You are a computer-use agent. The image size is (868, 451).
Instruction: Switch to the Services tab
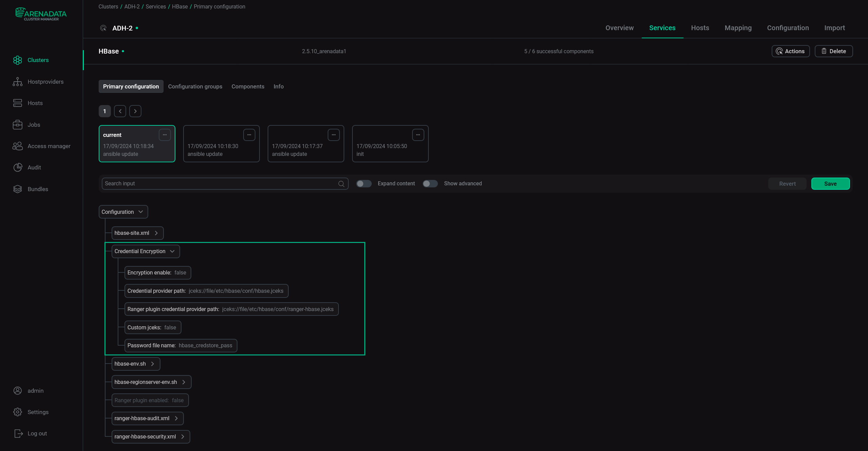pyautogui.click(x=662, y=28)
